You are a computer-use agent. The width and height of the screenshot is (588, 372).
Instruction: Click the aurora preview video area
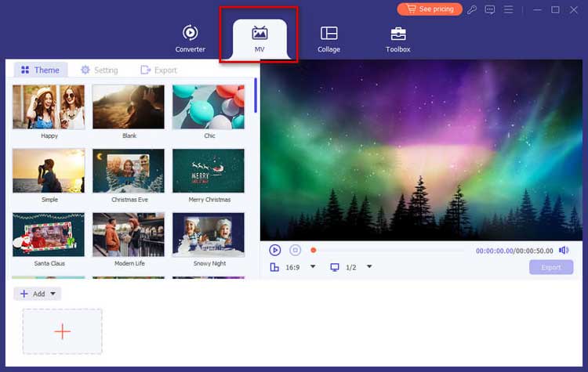[421, 150]
